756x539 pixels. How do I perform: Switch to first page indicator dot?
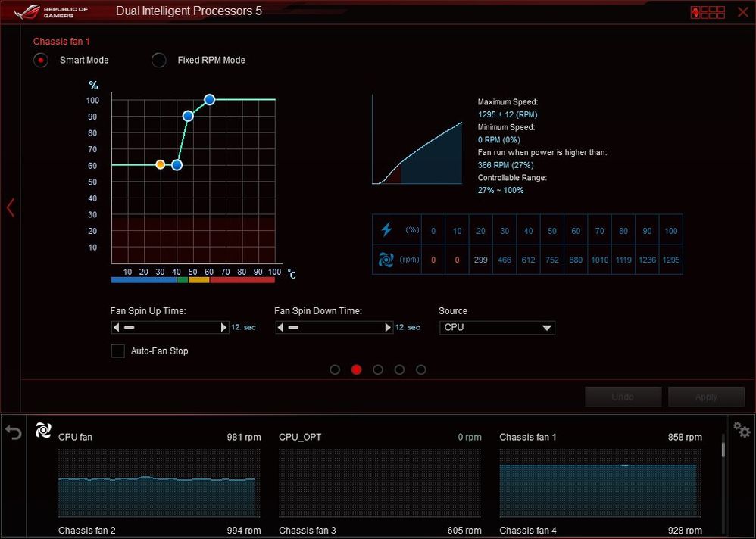(x=335, y=369)
